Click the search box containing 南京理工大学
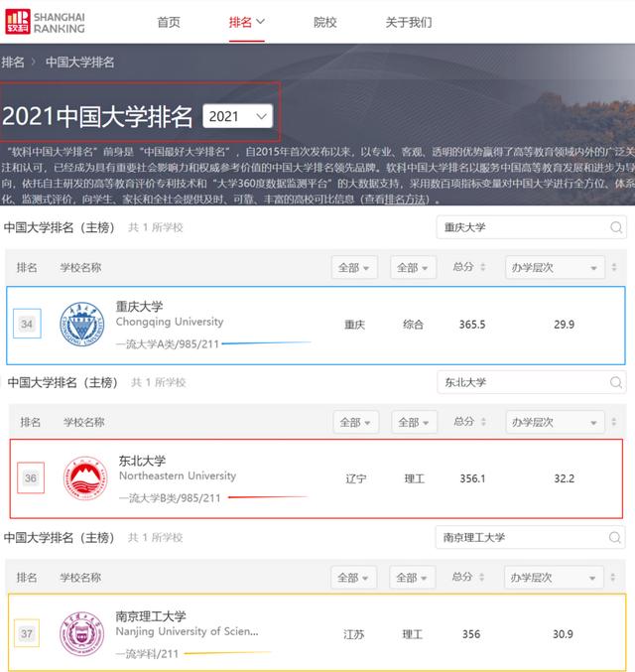 tap(531, 537)
